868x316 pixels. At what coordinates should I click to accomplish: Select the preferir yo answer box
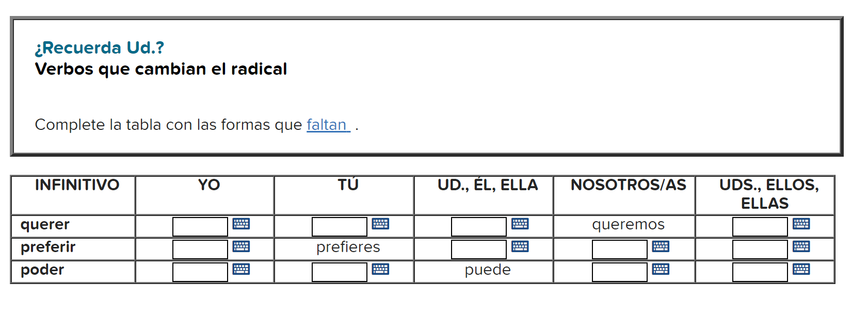(199, 248)
